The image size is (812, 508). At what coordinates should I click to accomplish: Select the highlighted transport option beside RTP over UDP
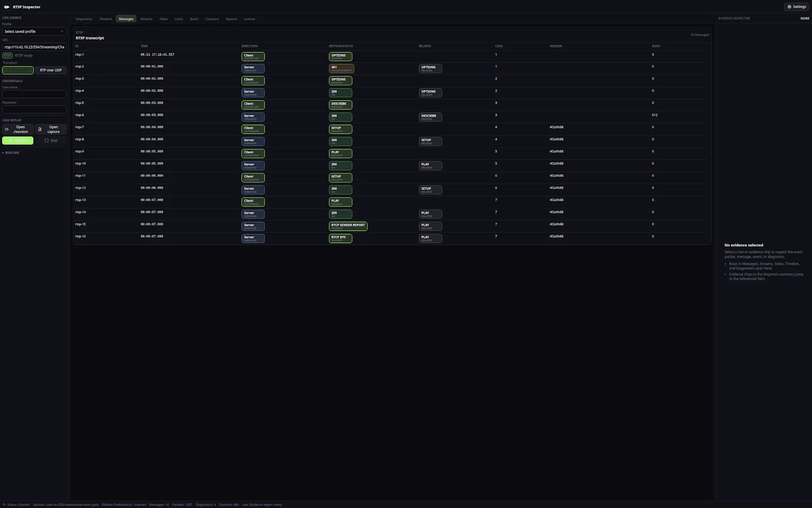[x=18, y=70]
